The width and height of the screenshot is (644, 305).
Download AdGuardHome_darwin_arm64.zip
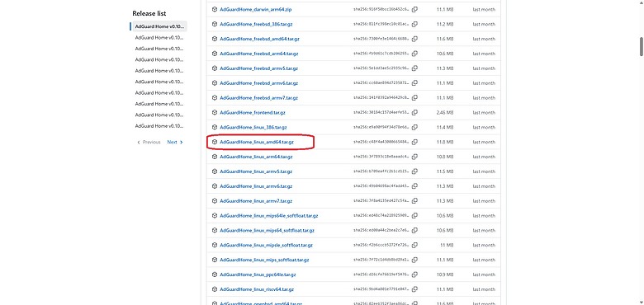click(256, 9)
